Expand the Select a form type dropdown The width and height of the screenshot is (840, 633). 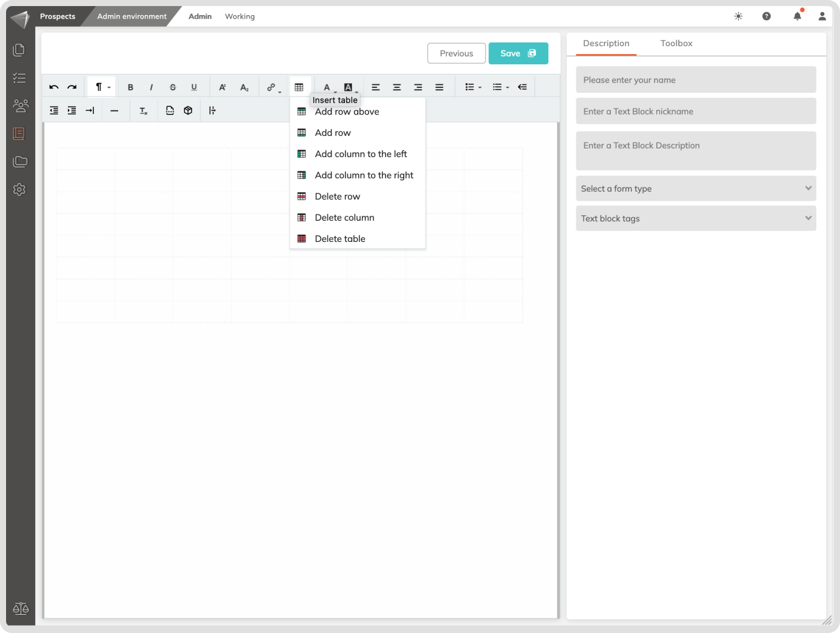coord(695,189)
